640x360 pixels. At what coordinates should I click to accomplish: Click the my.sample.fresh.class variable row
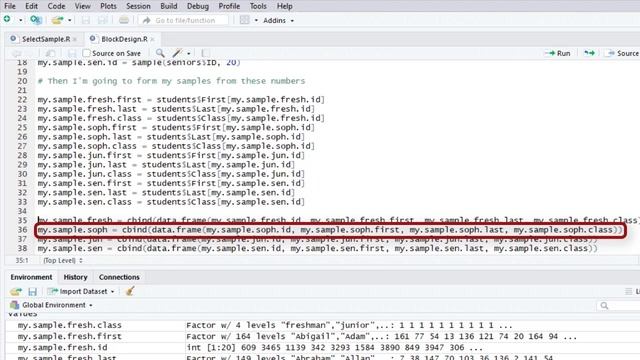tap(322, 325)
